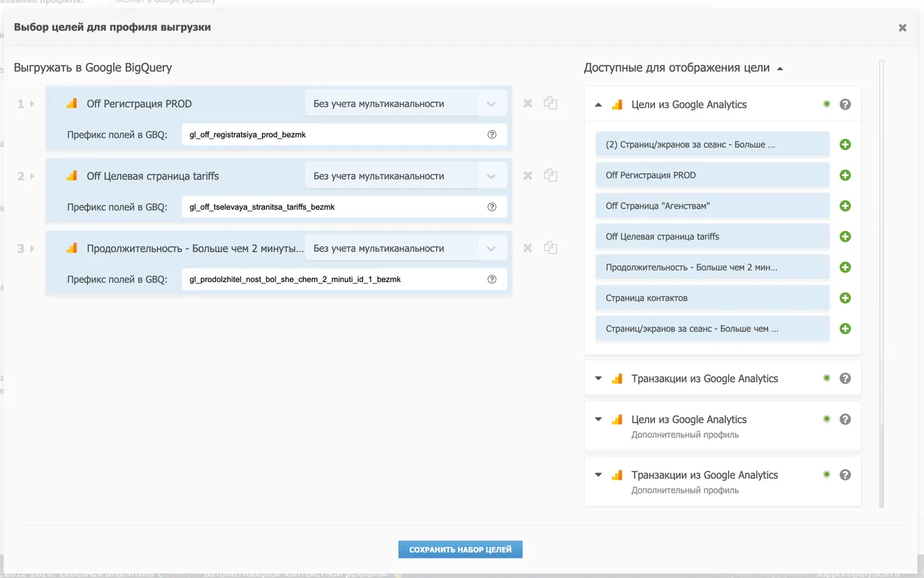The width and height of the screenshot is (924, 578).
Task: Expand 'Транзакции из Google Analytics' additional profile group
Action: (598, 475)
